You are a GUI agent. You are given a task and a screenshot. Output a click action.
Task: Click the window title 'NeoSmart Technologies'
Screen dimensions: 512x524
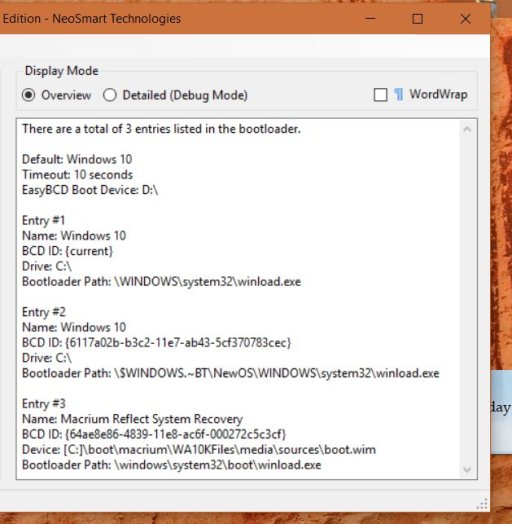(x=117, y=19)
